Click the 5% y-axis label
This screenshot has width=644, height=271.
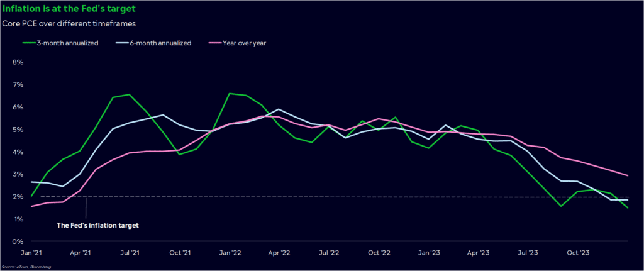[x=18, y=130]
